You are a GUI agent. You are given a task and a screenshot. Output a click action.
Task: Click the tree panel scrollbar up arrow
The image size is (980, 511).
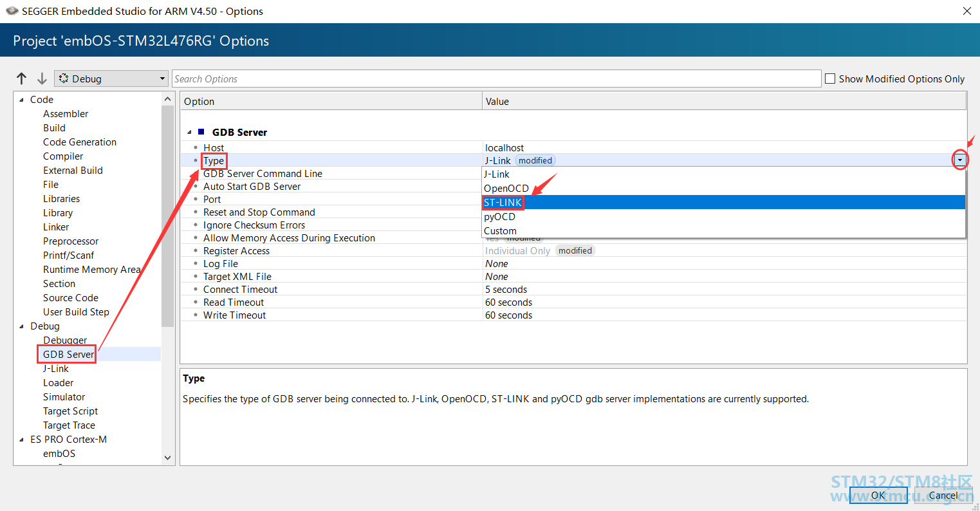point(168,99)
